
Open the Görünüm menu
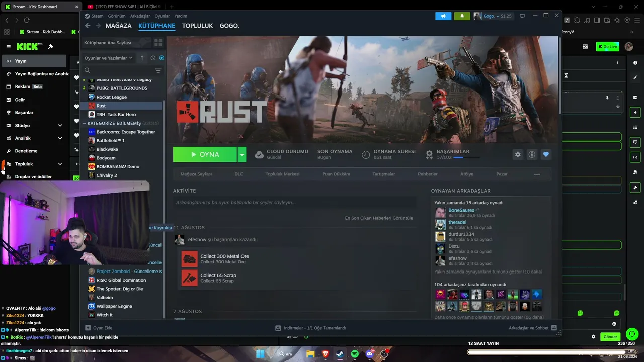117,16
